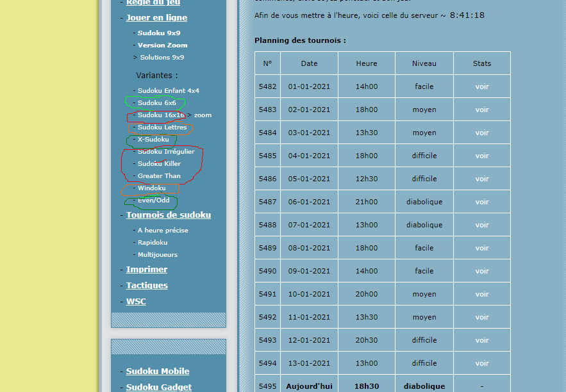
Task: Select 20h00 time in row 5491
Action: pyautogui.click(x=367, y=294)
